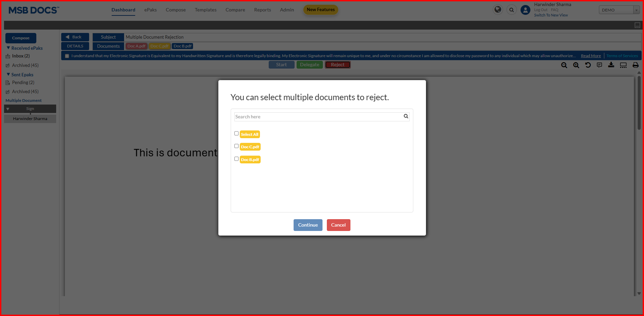Screen dimensions: 644x316
Task: Click the Switch To New View link
Action: pos(551,15)
